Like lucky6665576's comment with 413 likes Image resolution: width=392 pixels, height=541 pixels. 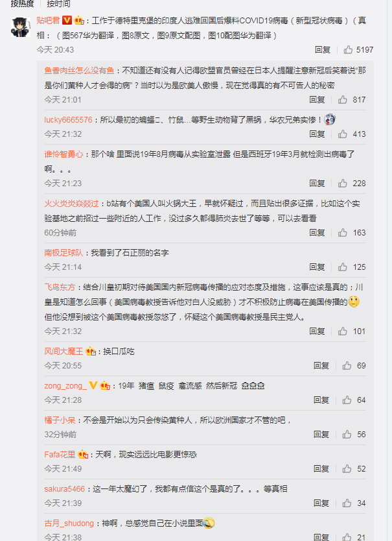pyautogui.click(x=342, y=134)
